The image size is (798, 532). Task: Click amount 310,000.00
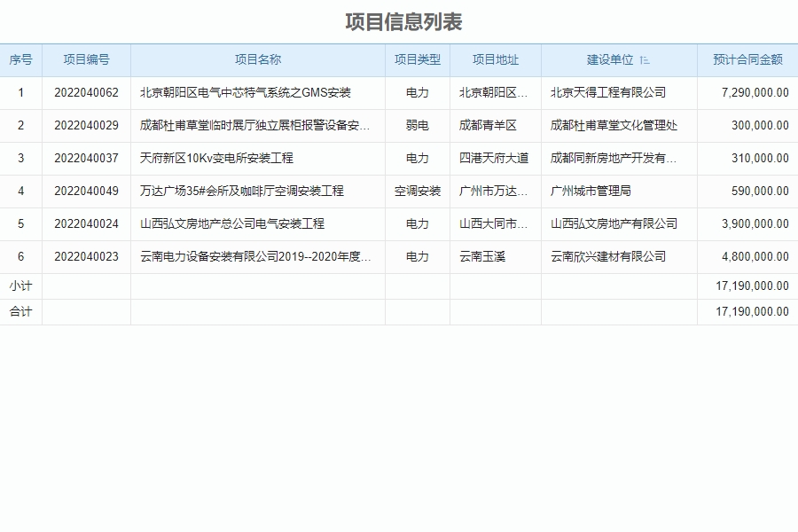[x=761, y=159]
